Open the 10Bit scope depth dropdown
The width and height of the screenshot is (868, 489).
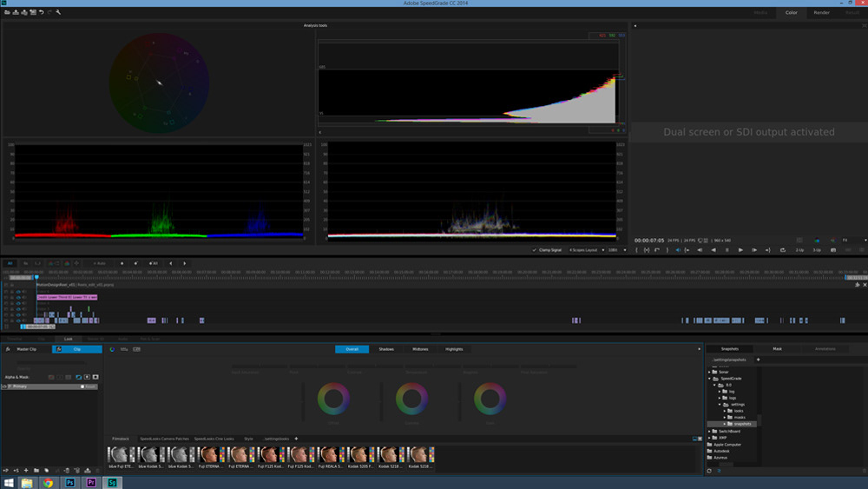[617, 250]
